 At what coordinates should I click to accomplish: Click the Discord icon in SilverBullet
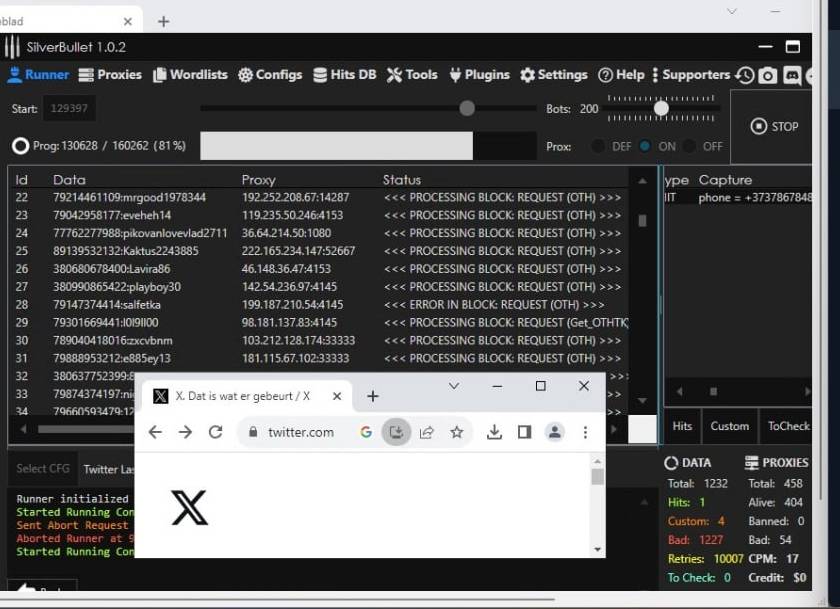pyautogui.click(x=792, y=76)
